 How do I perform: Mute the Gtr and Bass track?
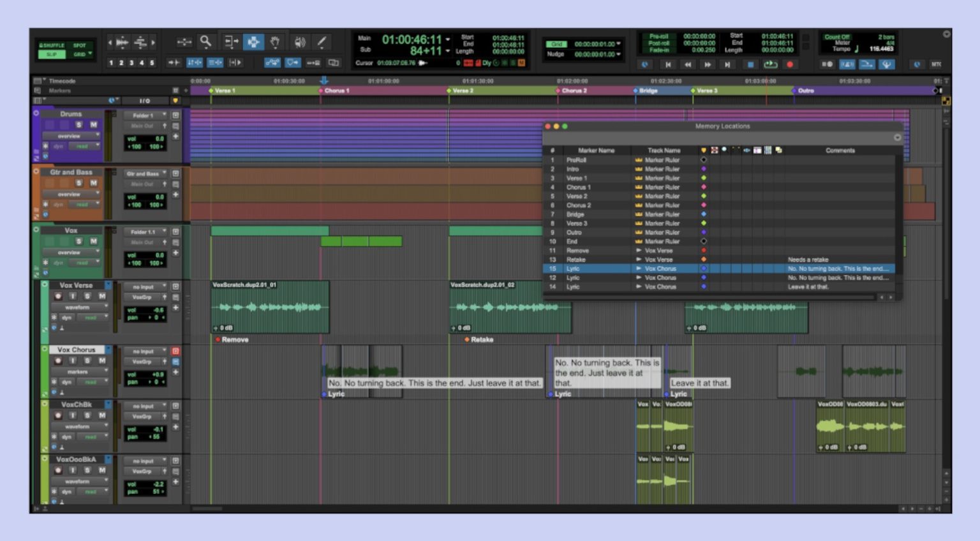click(93, 182)
